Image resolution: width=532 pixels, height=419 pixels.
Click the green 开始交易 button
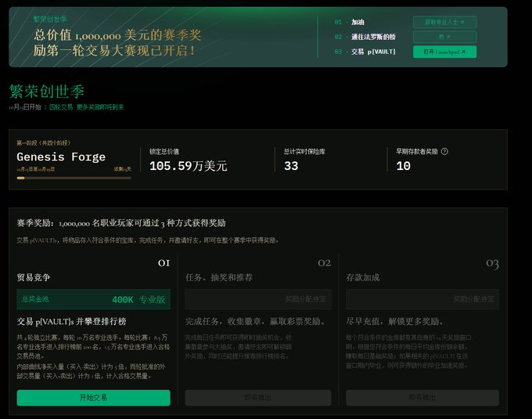point(93,397)
